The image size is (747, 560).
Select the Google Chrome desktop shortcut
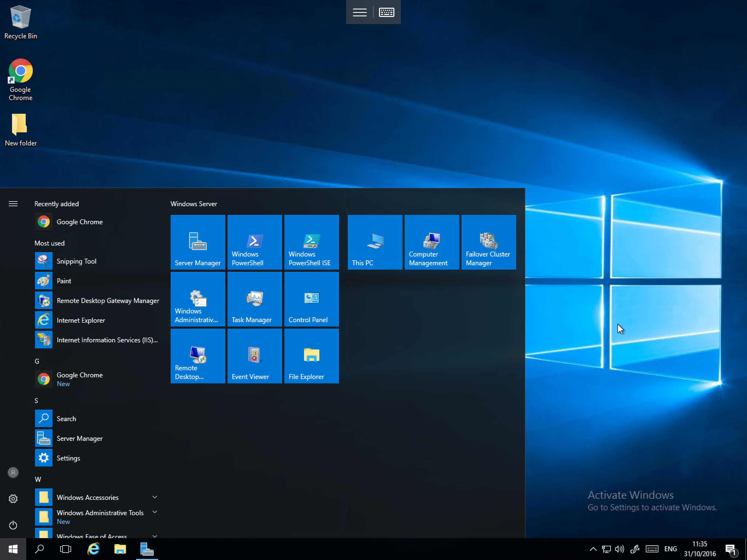tap(21, 80)
